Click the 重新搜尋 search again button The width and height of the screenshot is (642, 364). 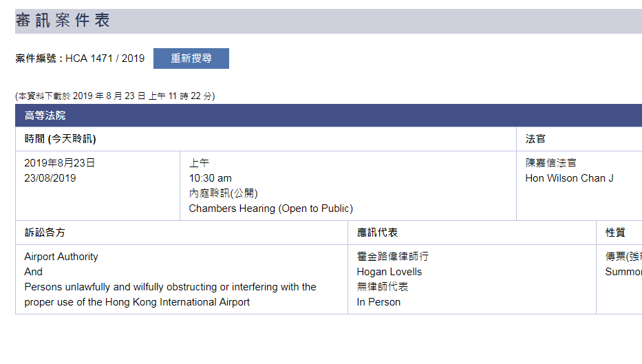pyautogui.click(x=191, y=58)
